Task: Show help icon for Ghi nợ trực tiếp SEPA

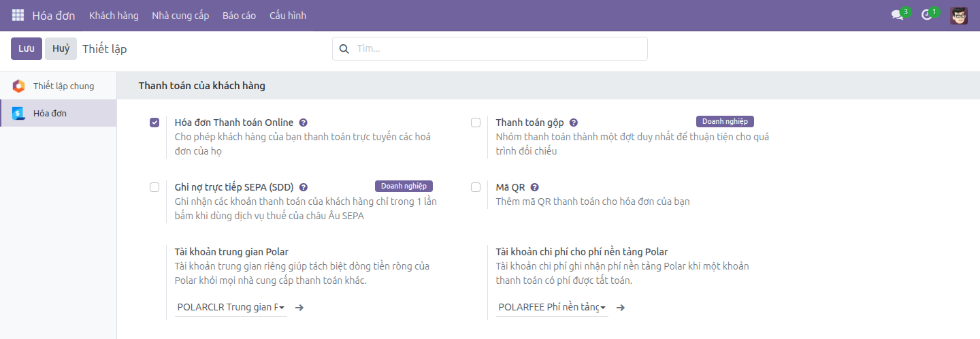Action: coord(304,187)
